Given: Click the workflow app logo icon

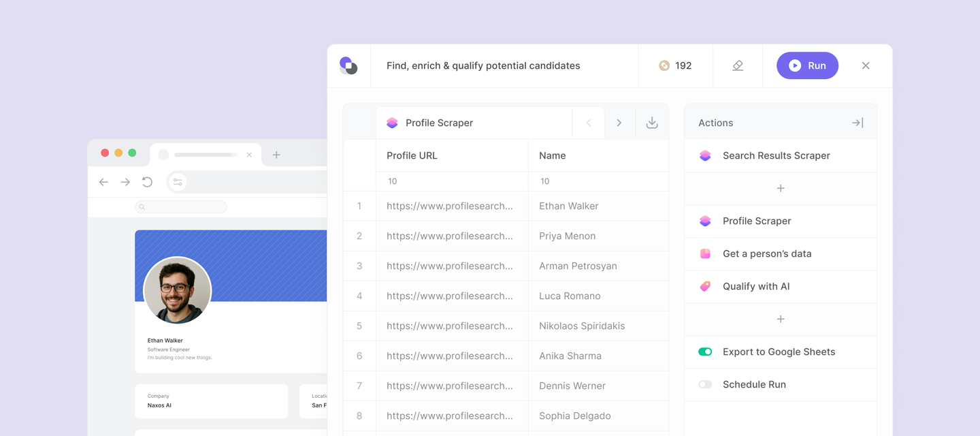Looking at the screenshot, I should (x=349, y=65).
